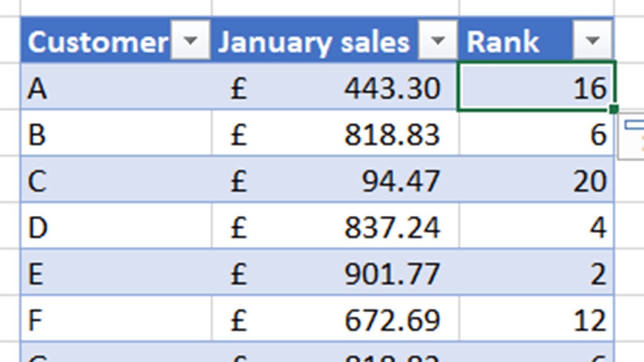Select the Customer header cell text

97,42
